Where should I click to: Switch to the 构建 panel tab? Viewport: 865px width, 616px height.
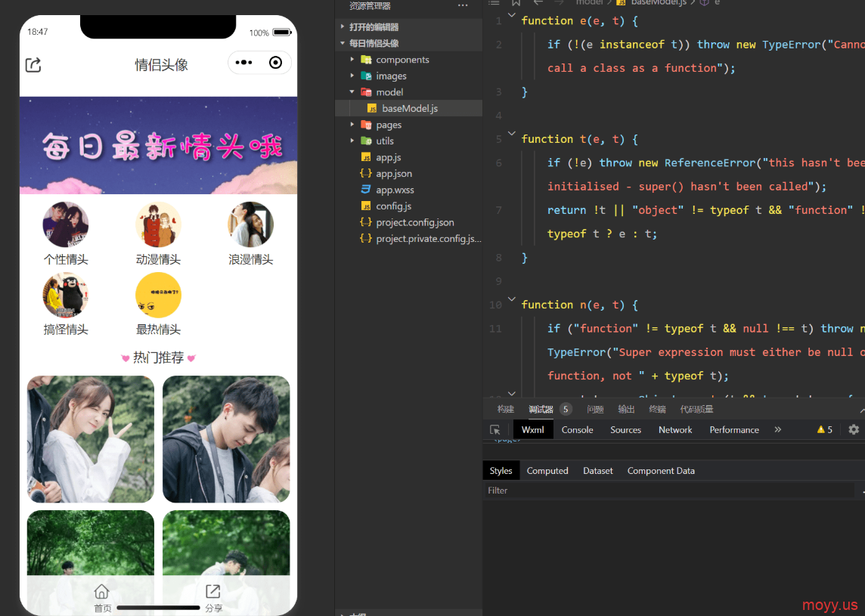(x=505, y=409)
